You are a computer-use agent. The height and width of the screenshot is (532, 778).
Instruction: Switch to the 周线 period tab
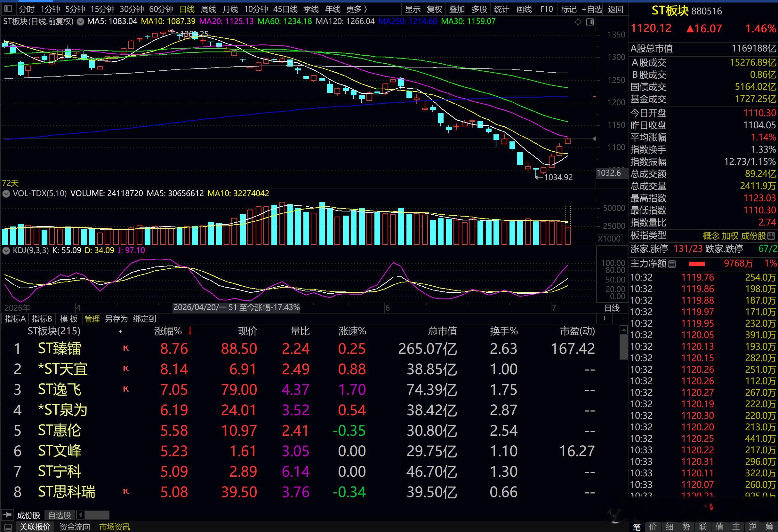208,9
